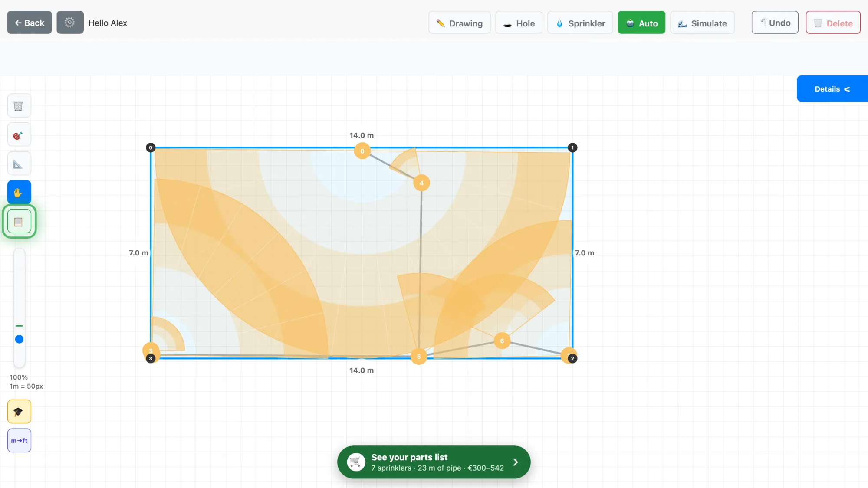
Task: Select the target tool icon
Action: (x=19, y=135)
